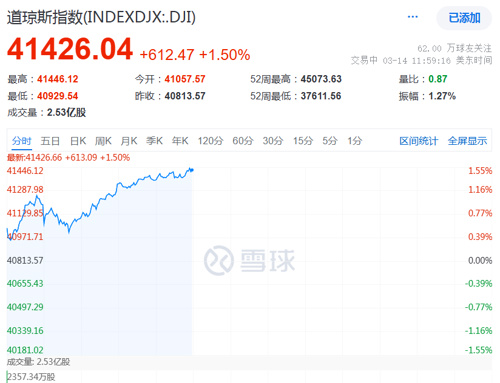Image resolution: width=500 pixels, height=383 pixels.
Task: Click the 最新:41426.66 chart readout
Action: tap(68, 157)
